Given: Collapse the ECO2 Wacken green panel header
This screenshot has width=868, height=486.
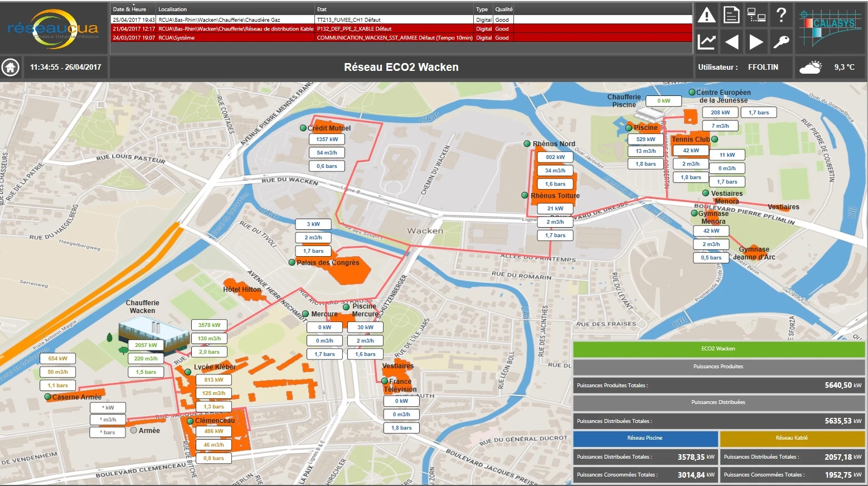Looking at the screenshot, I should pos(719,349).
